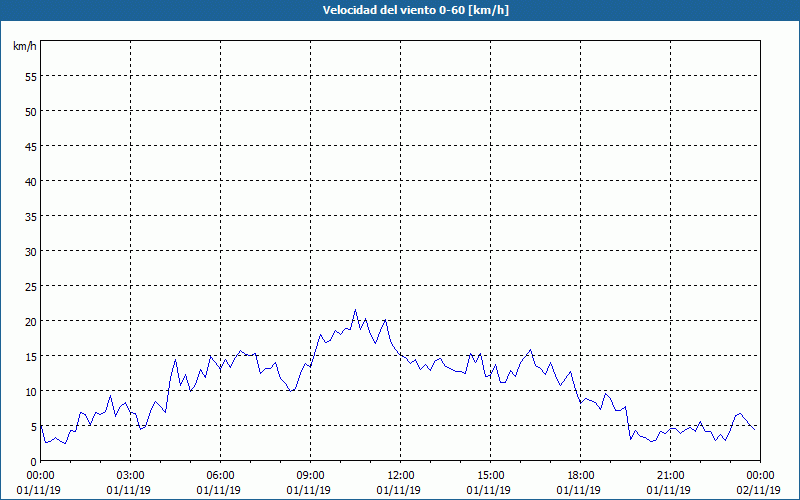Click the 5 value on the y-axis
Screen dimensions: 800x500
pyautogui.click(x=34, y=427)
